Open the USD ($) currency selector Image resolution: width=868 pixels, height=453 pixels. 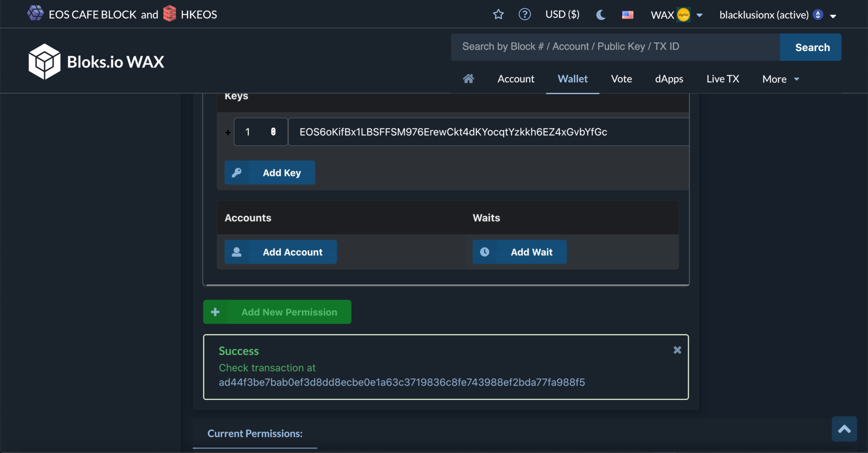pos(562,14)
